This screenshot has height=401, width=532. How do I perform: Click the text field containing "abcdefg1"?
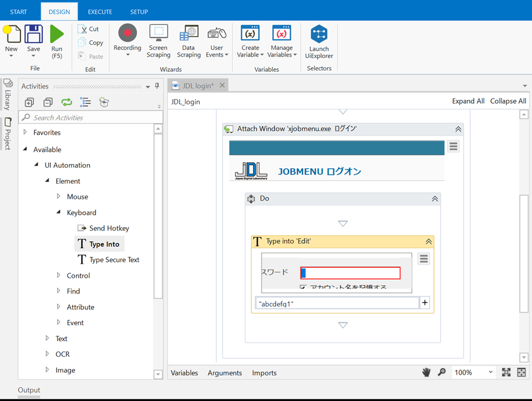click(337, 304)
